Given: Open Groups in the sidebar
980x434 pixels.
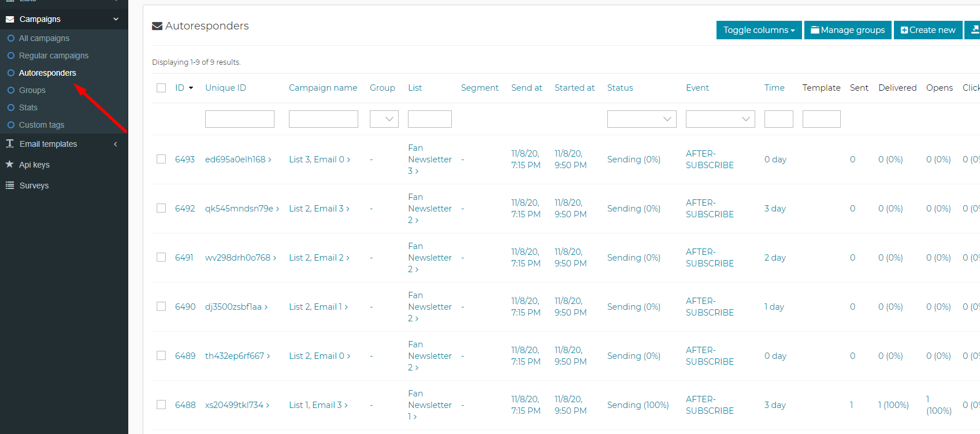Looking at the screenshot, I should pos(32,90).
